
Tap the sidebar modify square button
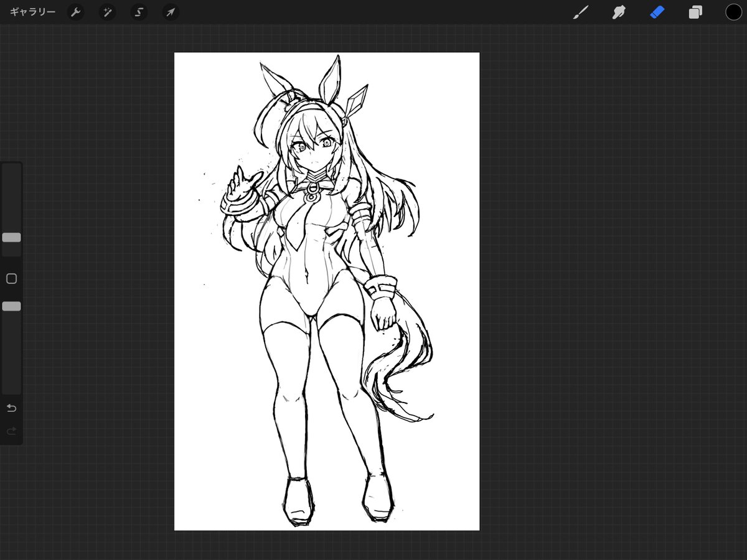point(11,279)
